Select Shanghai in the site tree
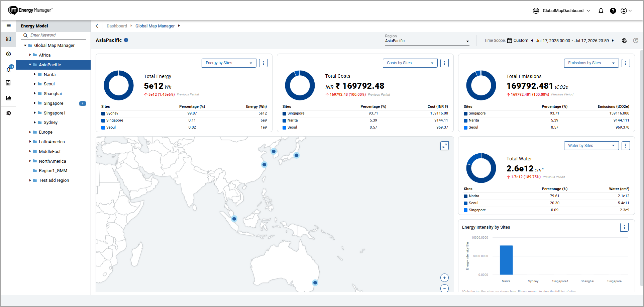Viewport: 644px width, 307px height. click(x=52, y=94)
